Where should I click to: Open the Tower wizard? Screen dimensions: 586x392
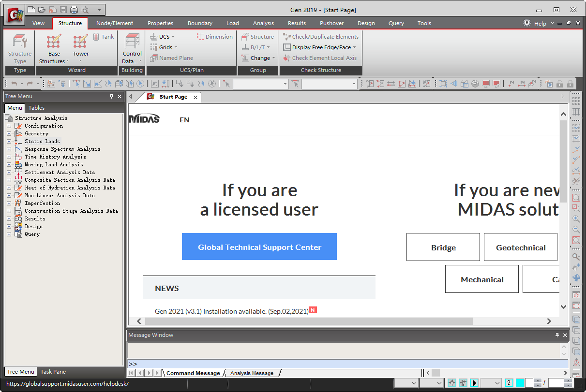[x=81, y=48]
